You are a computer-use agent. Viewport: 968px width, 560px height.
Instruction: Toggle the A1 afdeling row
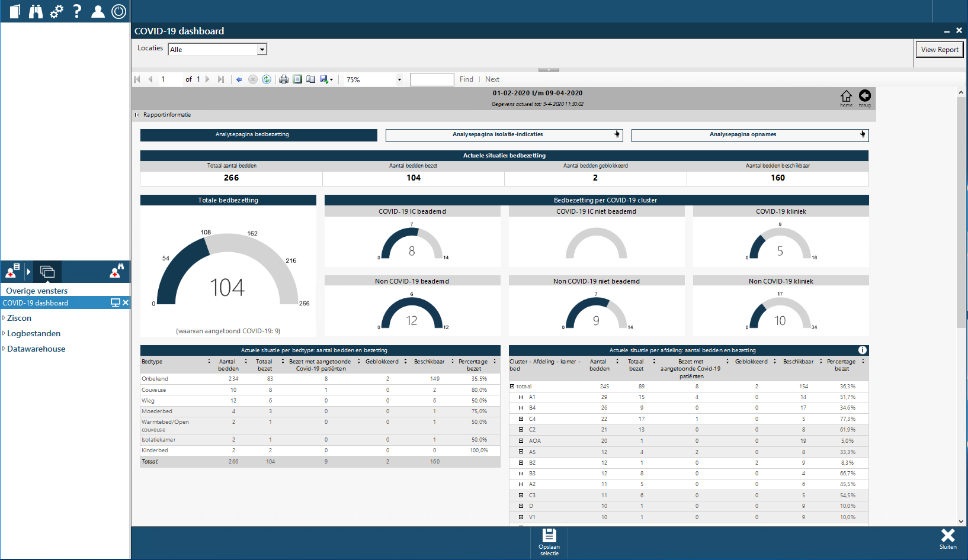[x=521, y=397]
